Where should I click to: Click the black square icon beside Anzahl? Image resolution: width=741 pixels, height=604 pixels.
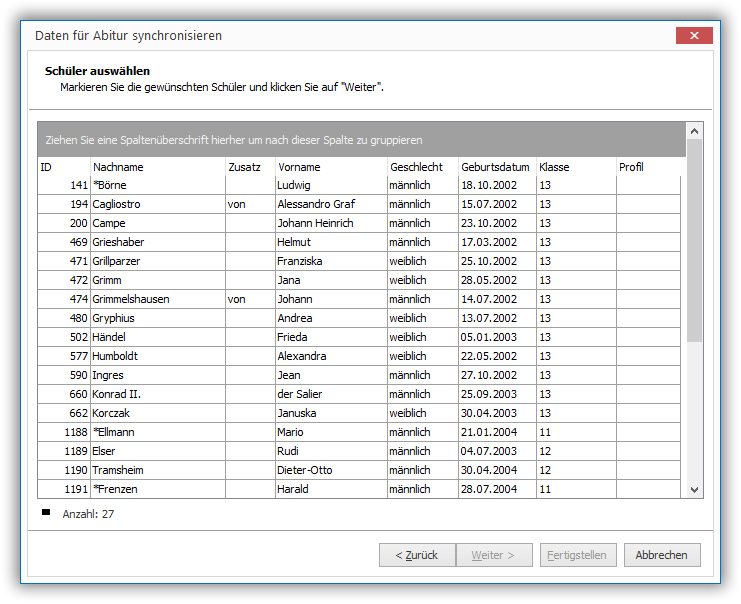coord(46,512)
